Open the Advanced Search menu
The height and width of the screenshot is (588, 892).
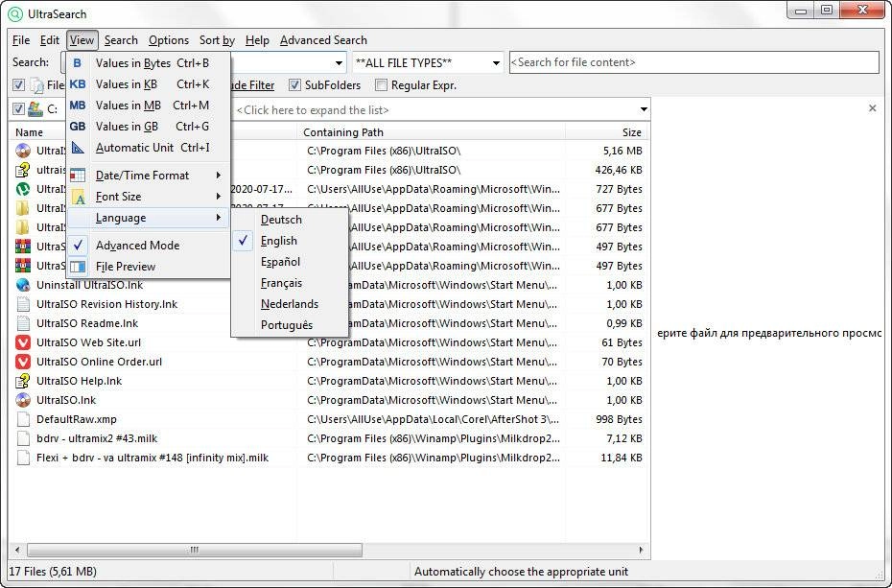[x=323, y=40]
